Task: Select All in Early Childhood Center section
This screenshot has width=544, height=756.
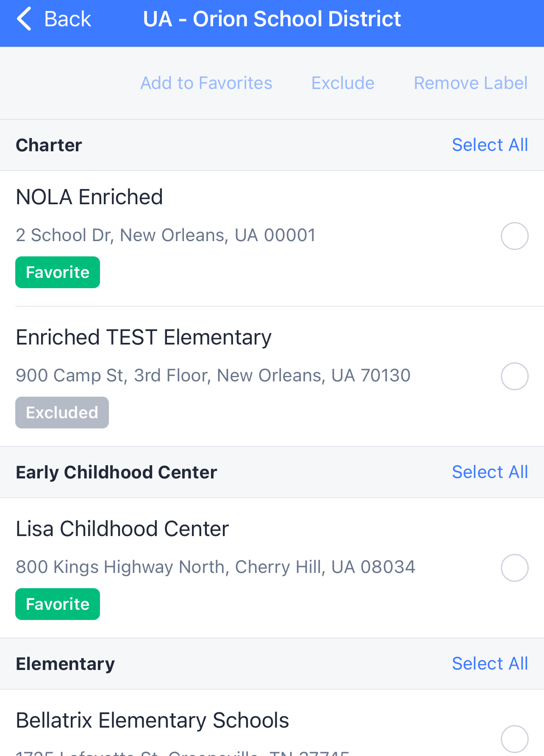Action: pos(490,472)
